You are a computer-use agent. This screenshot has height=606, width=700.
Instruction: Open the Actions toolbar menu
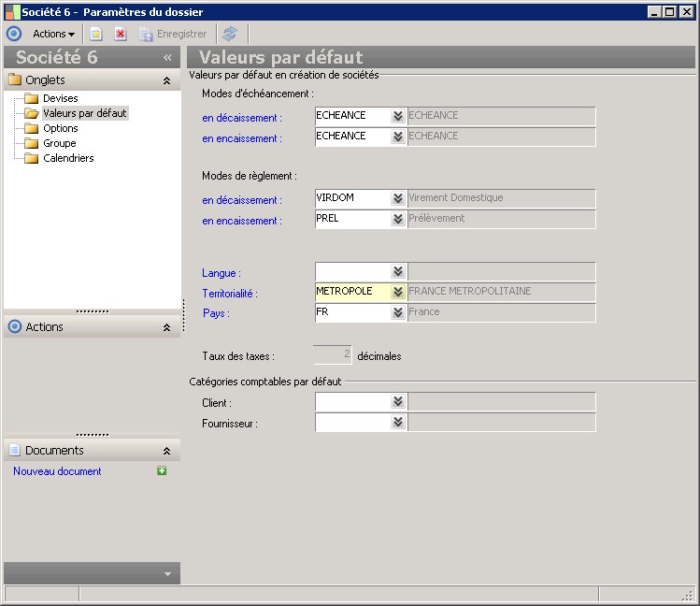click(x=53, y=34)
